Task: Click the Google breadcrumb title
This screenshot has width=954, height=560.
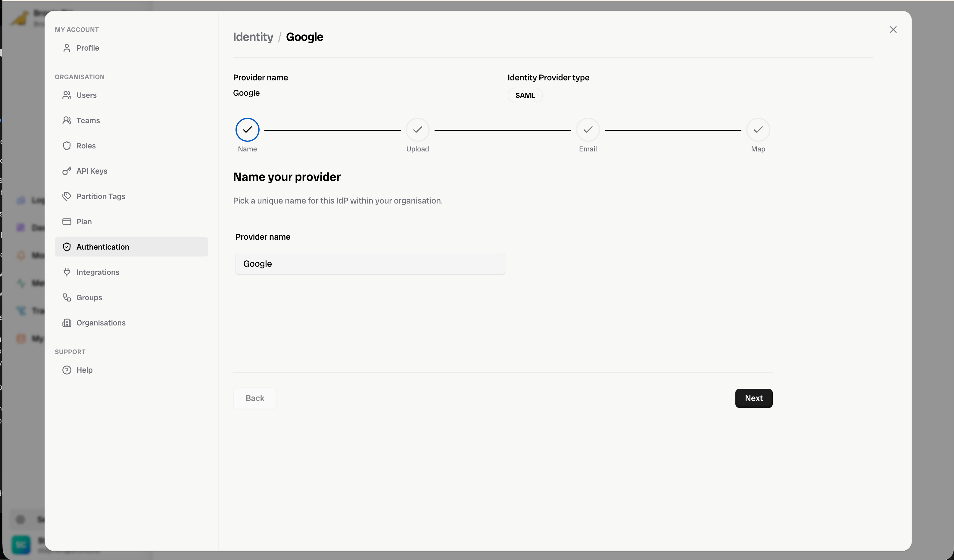Action: [304, 37]
